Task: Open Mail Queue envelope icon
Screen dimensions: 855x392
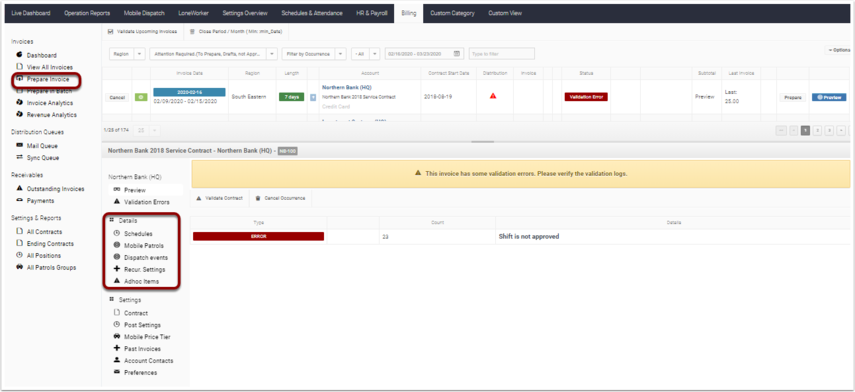Action: click(19, 146)
